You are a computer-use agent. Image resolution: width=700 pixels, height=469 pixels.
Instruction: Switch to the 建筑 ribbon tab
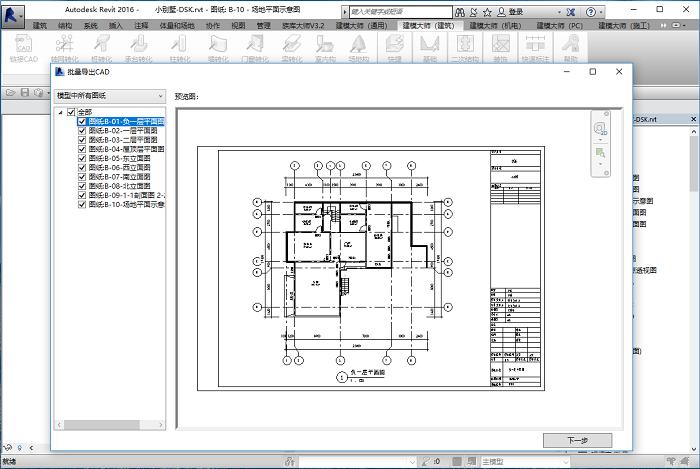[40, 26]
